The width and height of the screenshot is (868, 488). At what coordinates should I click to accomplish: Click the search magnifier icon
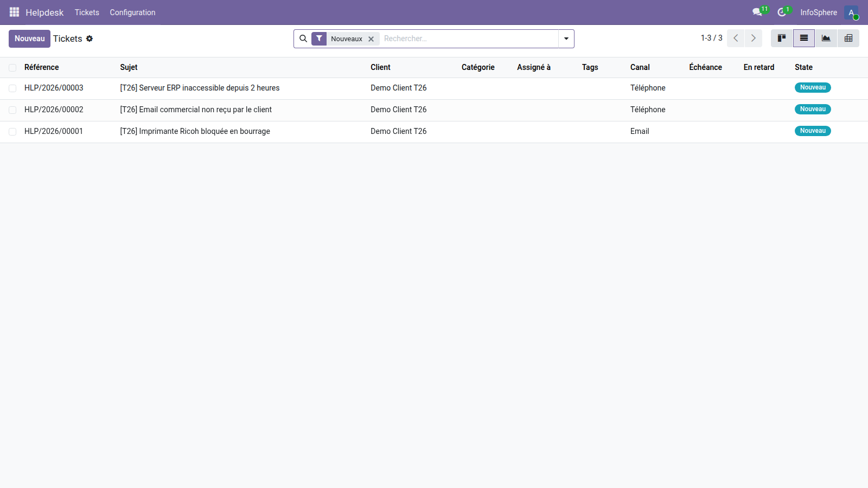pos(303,38)
